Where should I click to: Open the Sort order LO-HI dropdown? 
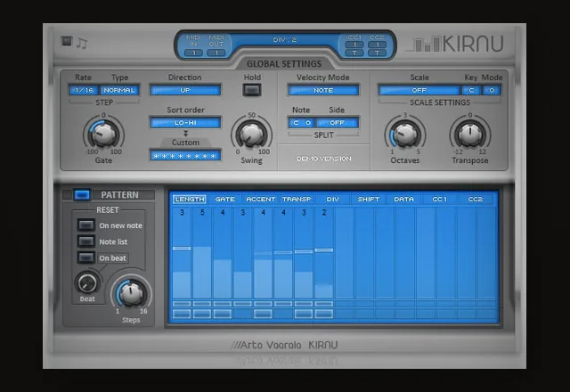pyautogui.click(x=185, y=123)
